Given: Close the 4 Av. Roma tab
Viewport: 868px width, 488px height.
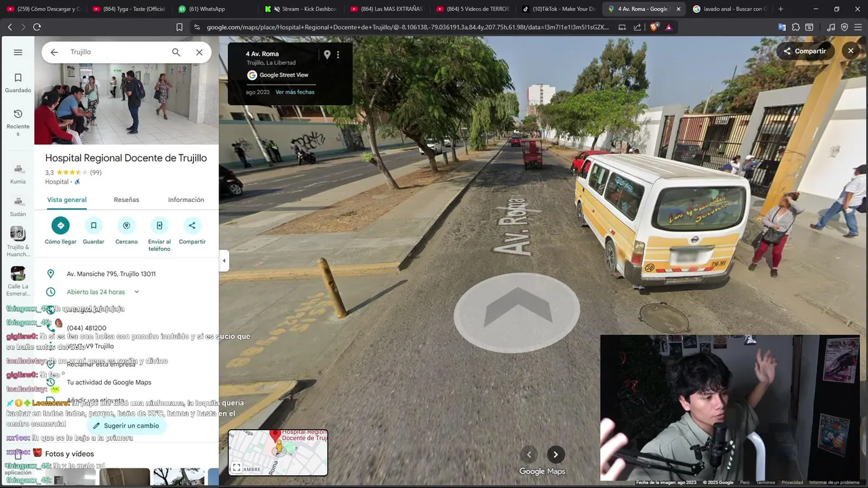Looking at the screenshot, I should click(679, 9).
